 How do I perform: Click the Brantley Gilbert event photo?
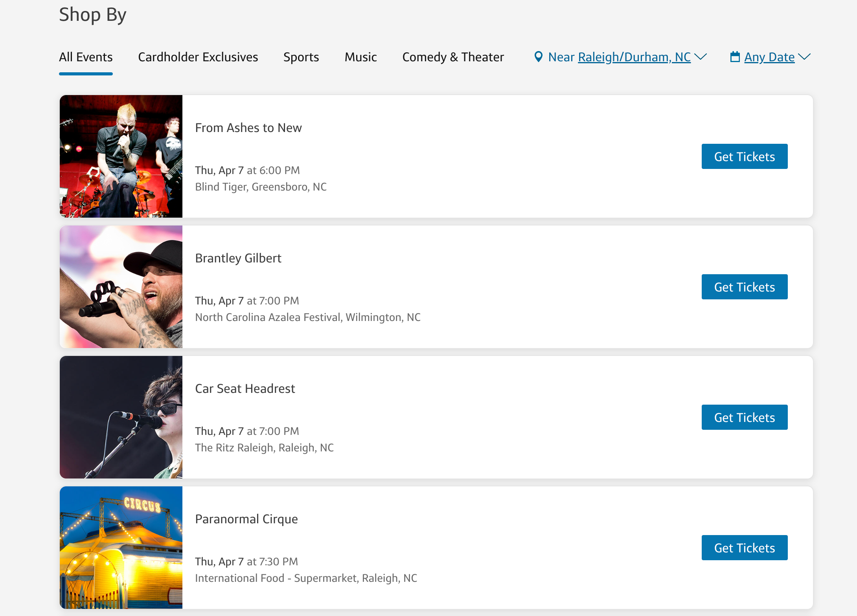pos(121,287)
